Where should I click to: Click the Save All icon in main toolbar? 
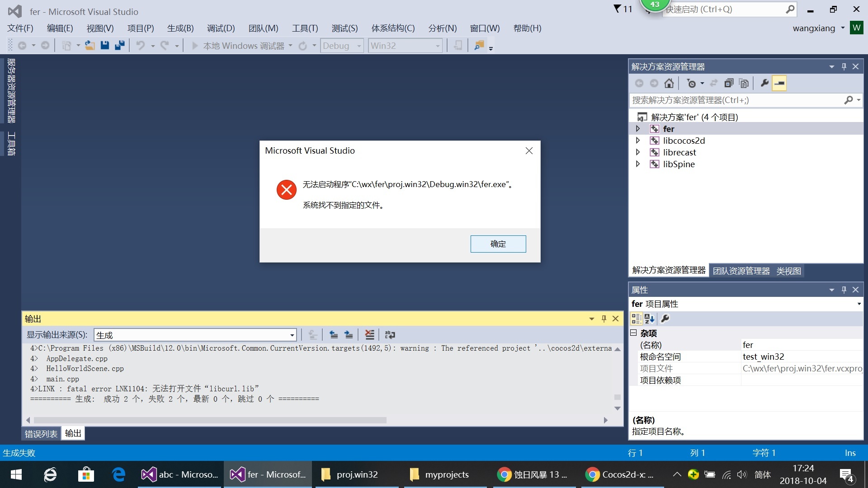pyautogui.click(x=119, y=46)
